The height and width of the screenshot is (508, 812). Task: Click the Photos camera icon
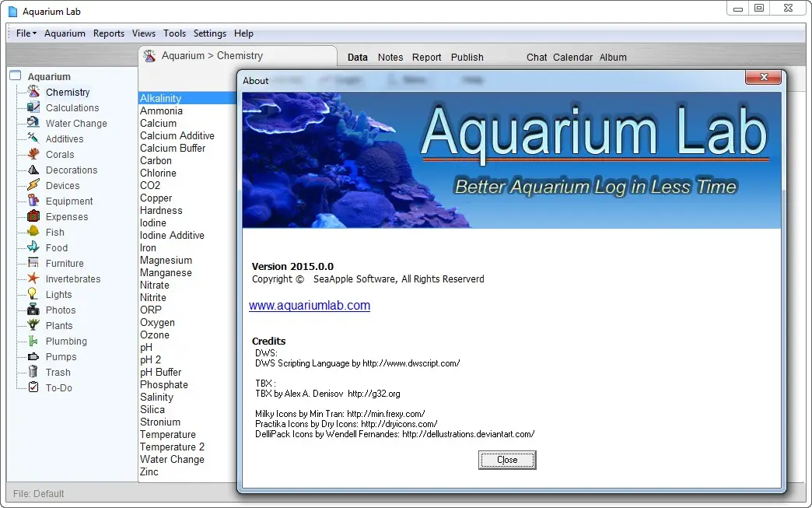click(x=33, y=309)
